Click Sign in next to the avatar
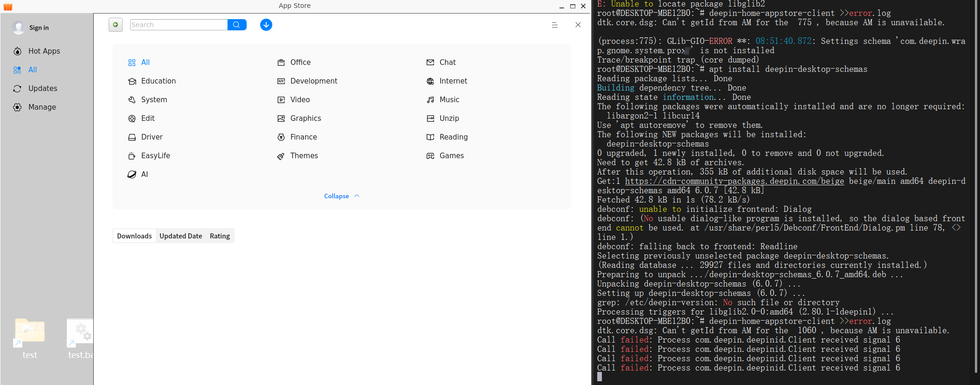 [x=39, y=28]
